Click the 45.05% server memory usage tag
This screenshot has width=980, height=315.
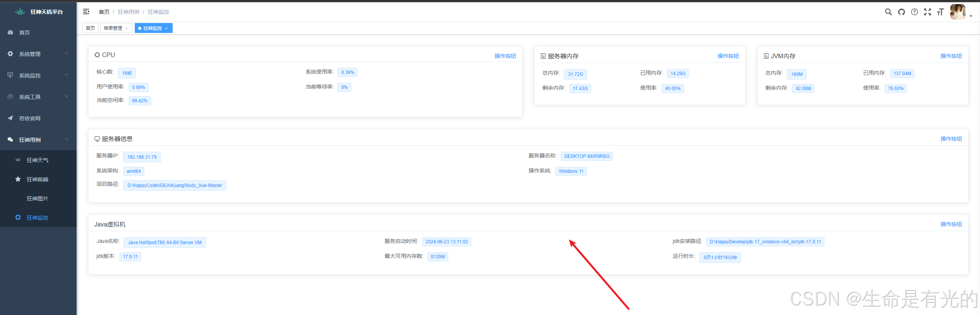(673, 89)
